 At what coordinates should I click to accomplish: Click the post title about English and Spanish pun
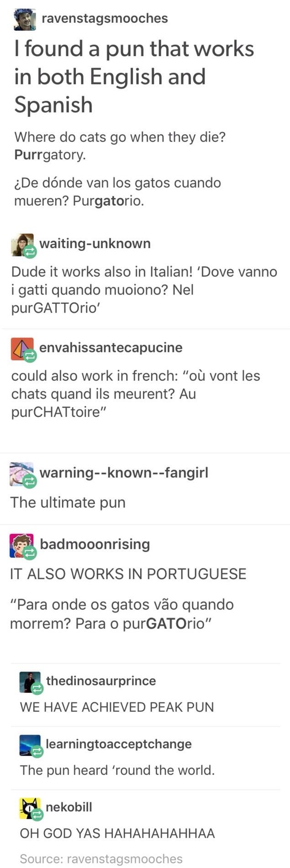coord(134,76)
